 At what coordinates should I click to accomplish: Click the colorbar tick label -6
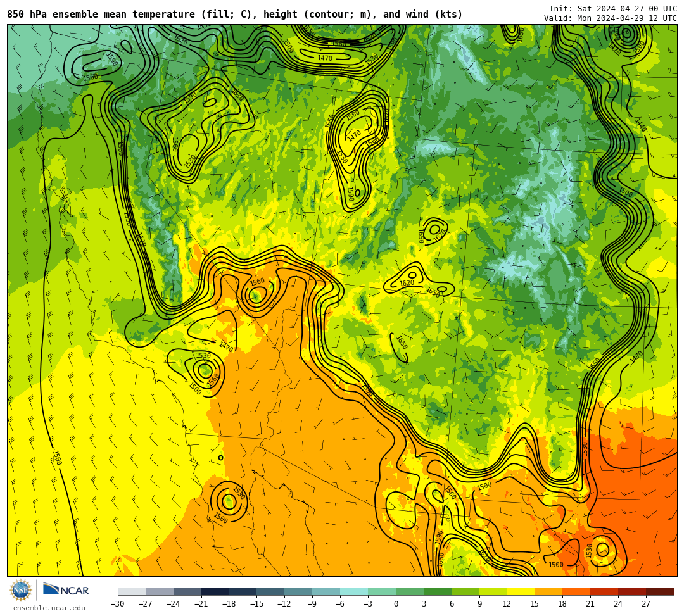coord(340,604)
